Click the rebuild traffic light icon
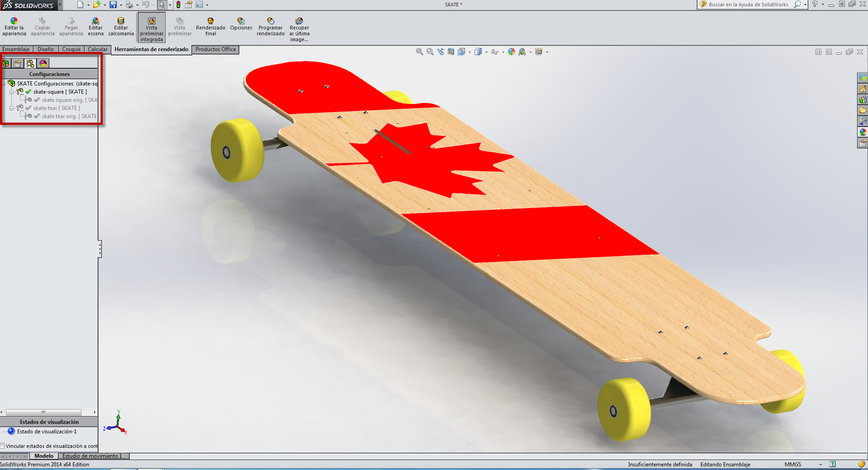The image size is (868, 470). pyautogui.click(x=178, y=5)
